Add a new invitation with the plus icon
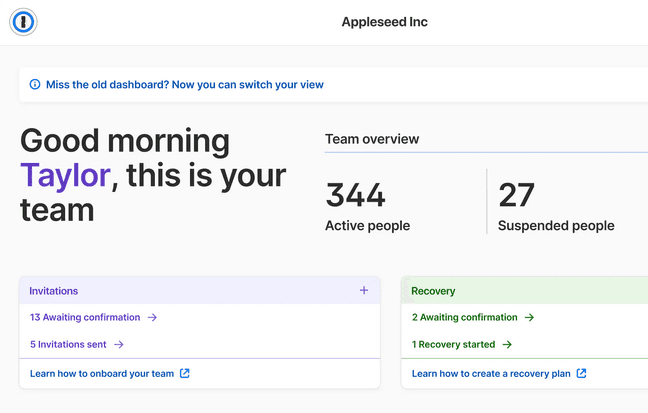Viewport: 648px width, 413px height. pyautogui.click(x=364, y=291)
